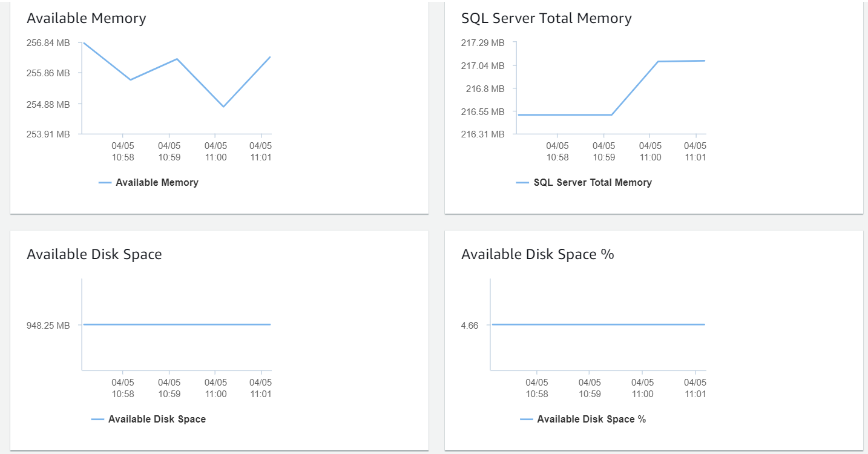Click the 256.84 MB y-axis label
Screen dimensions: 868x454
click(x=48, y=43)
